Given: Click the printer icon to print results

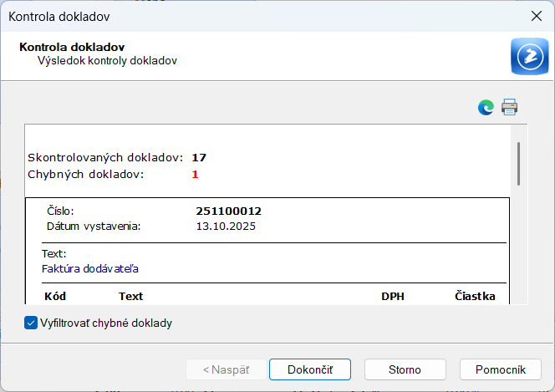Looking at the screenshot, I should click(510, 107).
